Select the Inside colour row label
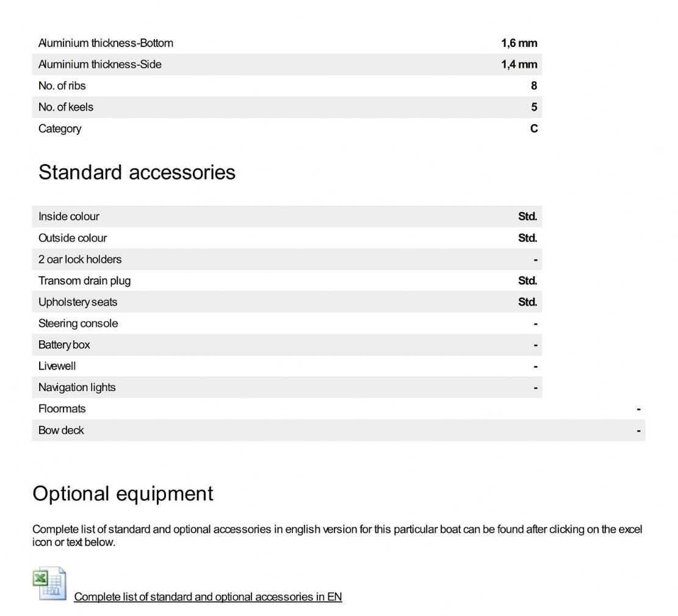Viewport: 678px width, 616px height. [x=68, y=217]
